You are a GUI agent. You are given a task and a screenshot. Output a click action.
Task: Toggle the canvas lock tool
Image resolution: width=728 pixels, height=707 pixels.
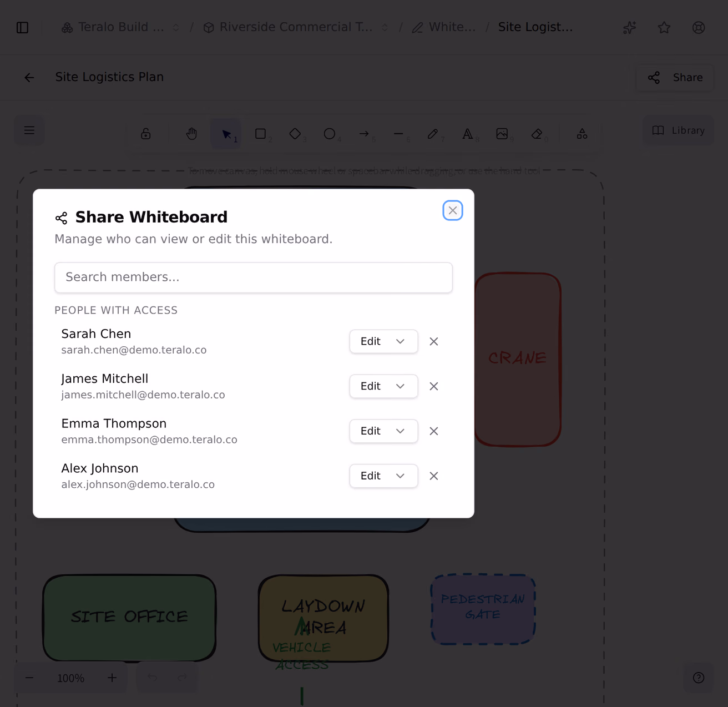pyautogui.click(x=146, y=134)
